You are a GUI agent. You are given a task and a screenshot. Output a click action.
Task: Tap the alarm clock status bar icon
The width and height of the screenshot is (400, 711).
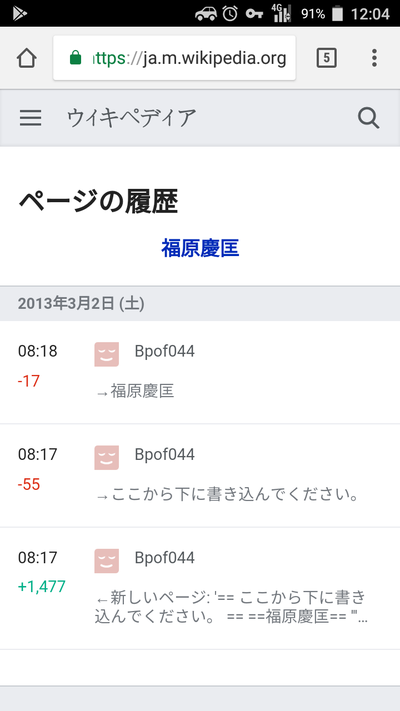(230, 14)
